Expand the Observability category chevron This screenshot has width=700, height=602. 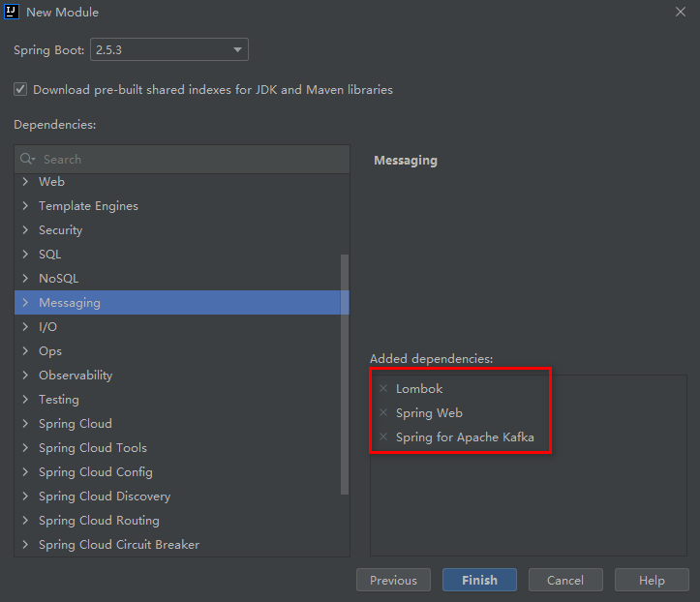[x=25, y=375]
